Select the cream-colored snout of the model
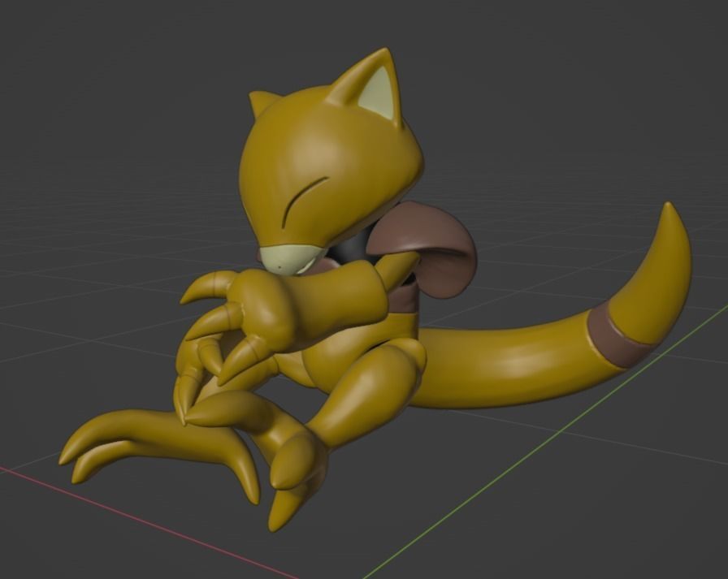The height and width of the screenshot is (579, 728). pos(290,261)
